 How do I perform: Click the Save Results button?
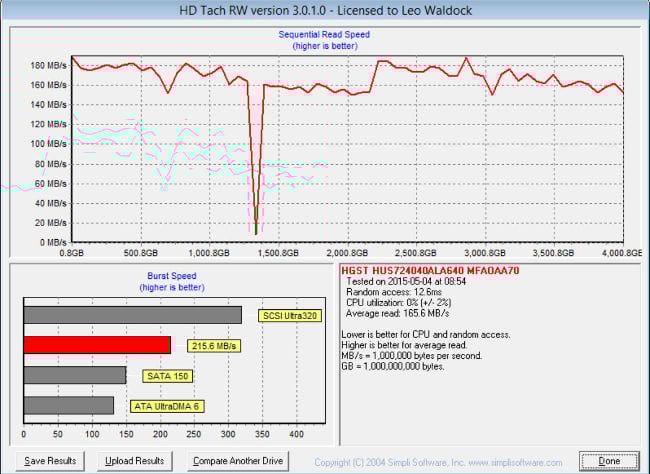50,461
